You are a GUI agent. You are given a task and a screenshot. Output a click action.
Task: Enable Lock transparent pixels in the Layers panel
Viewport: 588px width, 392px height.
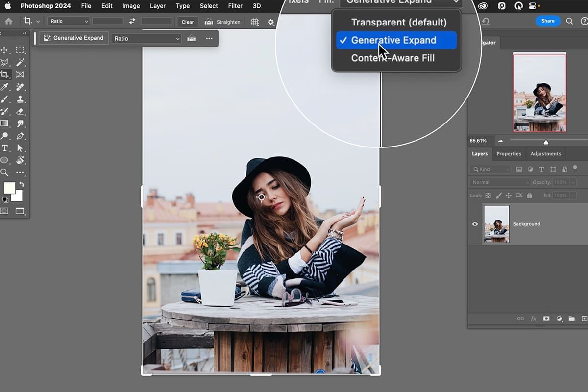pyautogui.click(x=488, y=196)
